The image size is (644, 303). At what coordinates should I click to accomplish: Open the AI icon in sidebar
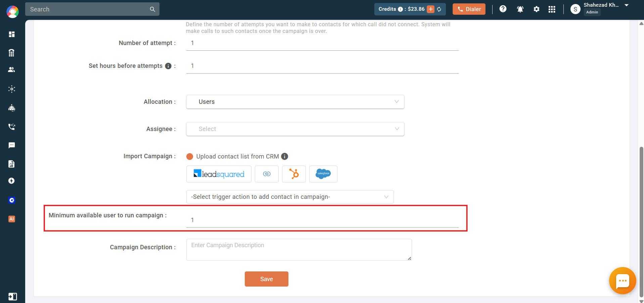tap(12, 219)
